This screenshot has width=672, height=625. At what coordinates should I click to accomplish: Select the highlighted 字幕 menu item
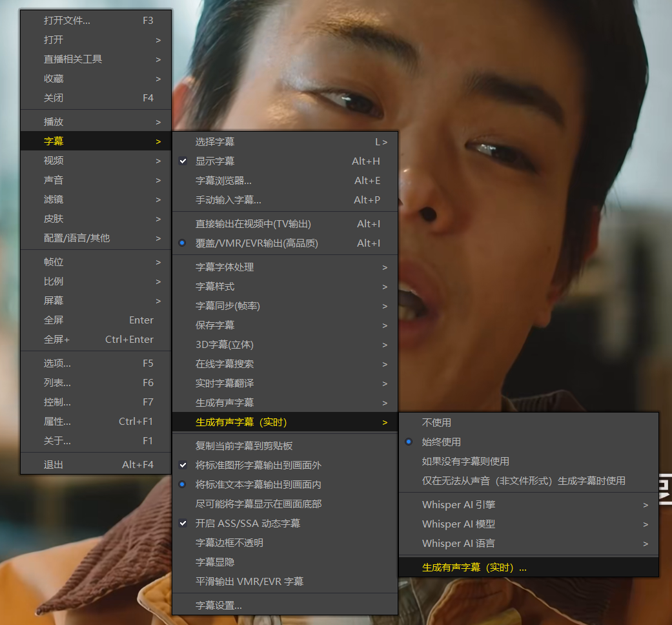[96, 141]
